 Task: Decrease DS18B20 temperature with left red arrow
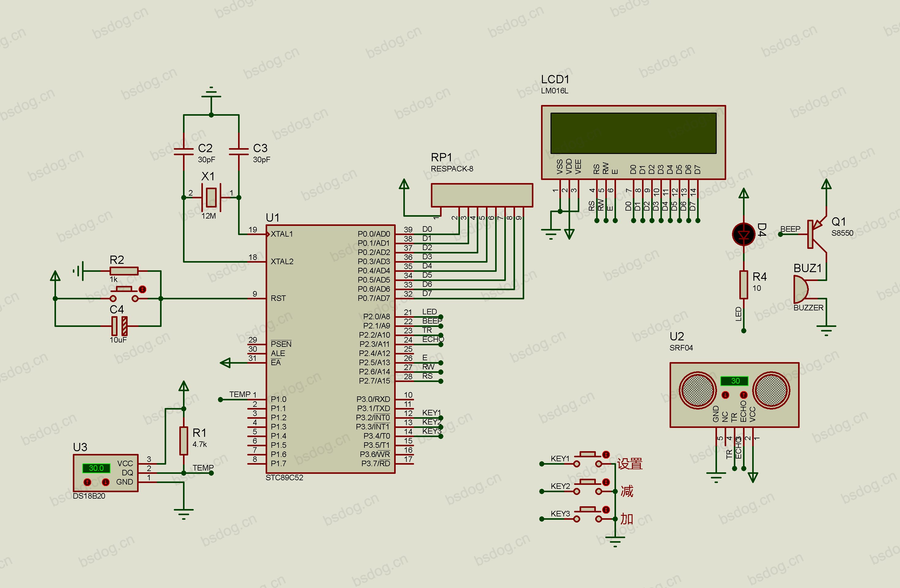(87, 482)
